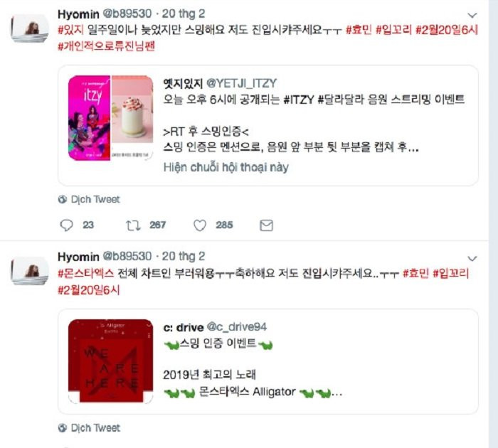
Task: Click globe icon beside first Dịch Tweet
Action: [63, 199]
